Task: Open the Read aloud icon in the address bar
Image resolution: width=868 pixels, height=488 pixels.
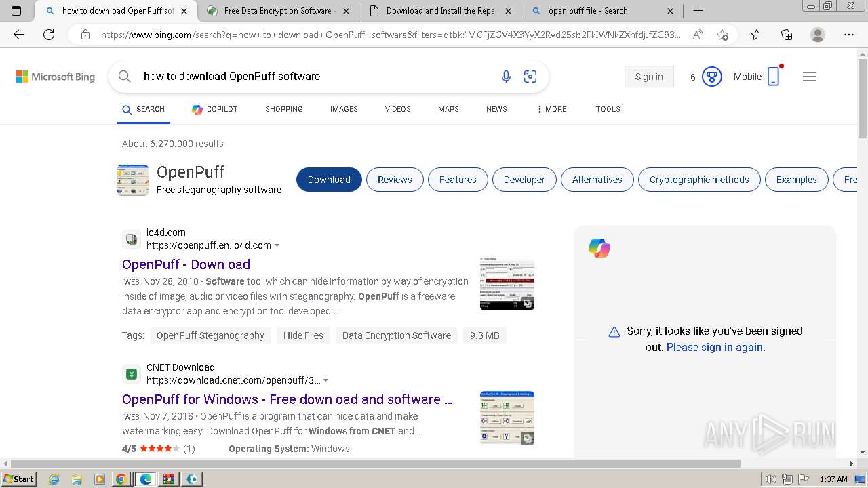Action: 698,35
